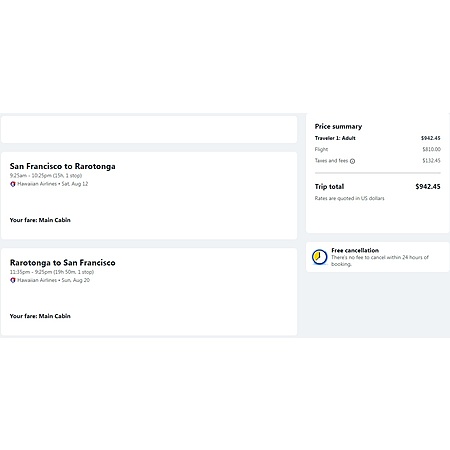This screenshot has height=450, width=450.
Task: Click the Taxes and fees label
Action: point(331,161)
